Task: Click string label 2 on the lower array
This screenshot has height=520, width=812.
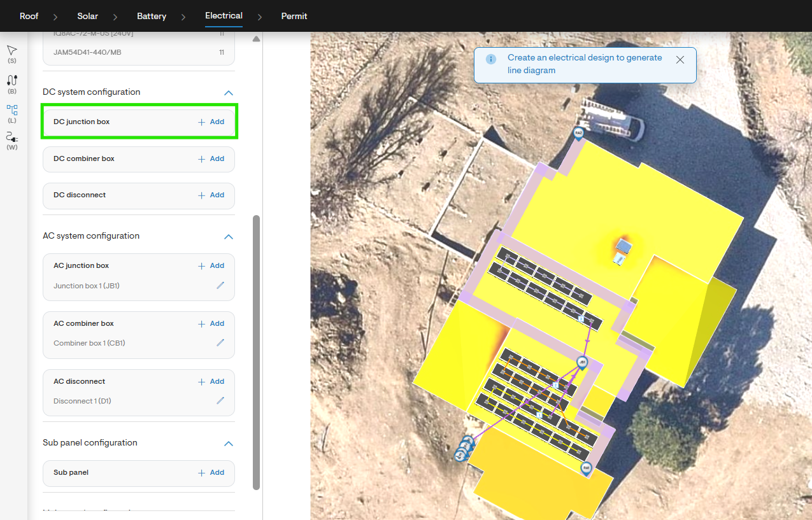Action: pos(555,386)
